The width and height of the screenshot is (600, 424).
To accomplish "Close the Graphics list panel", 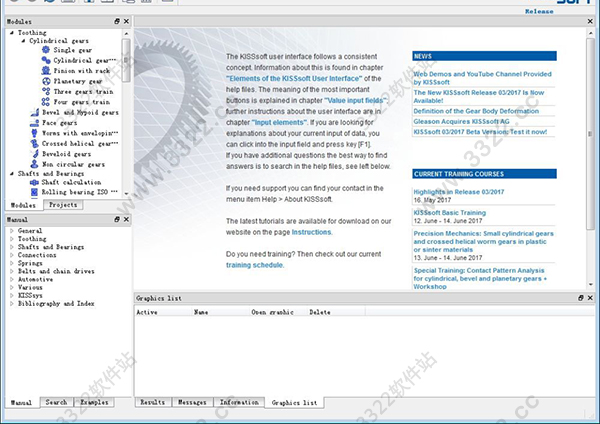I will (x=590, y=298).
